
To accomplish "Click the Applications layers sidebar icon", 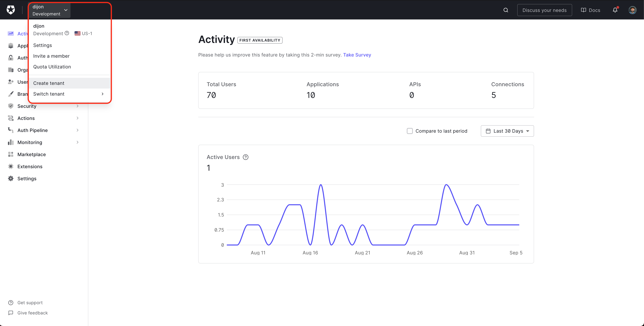I will click(11, 46).
